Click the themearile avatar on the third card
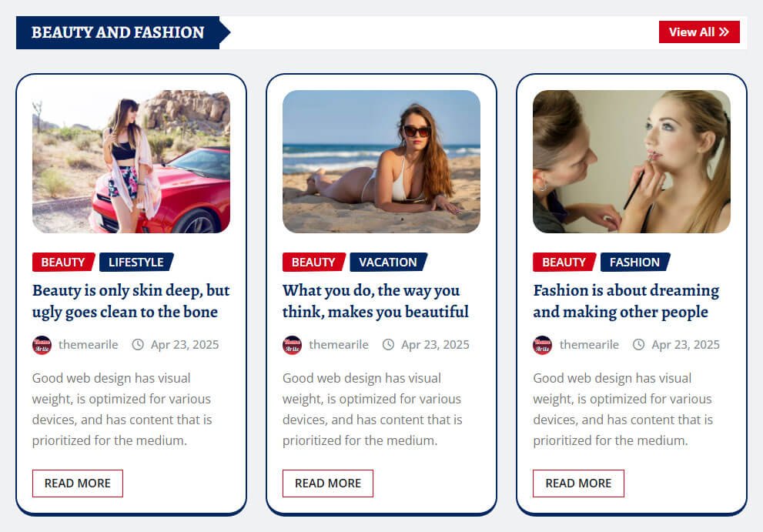 click(543, 345)
